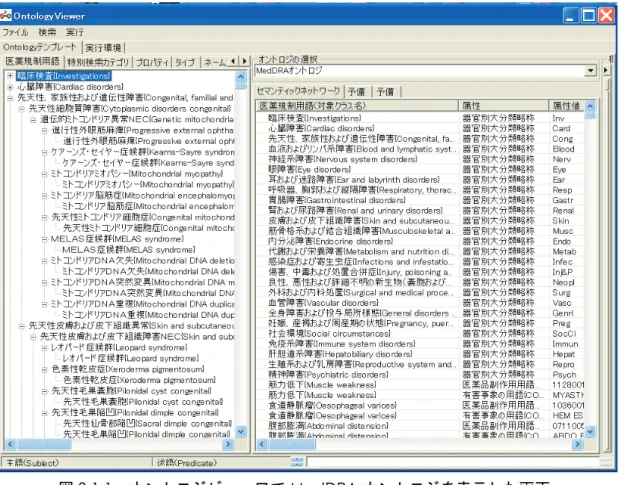
Task: Switch to the 実行環境 tab
Action: pos(103,48)
